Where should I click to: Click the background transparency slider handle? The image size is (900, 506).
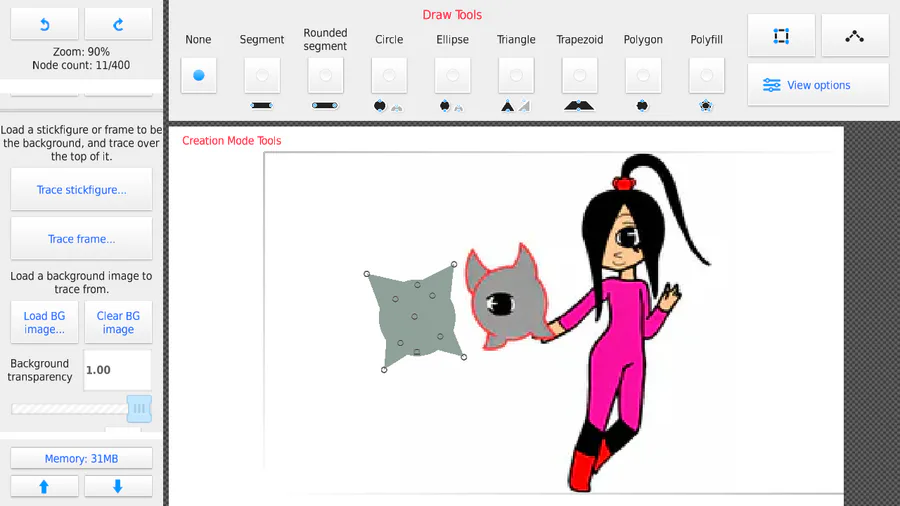(139, 408)
